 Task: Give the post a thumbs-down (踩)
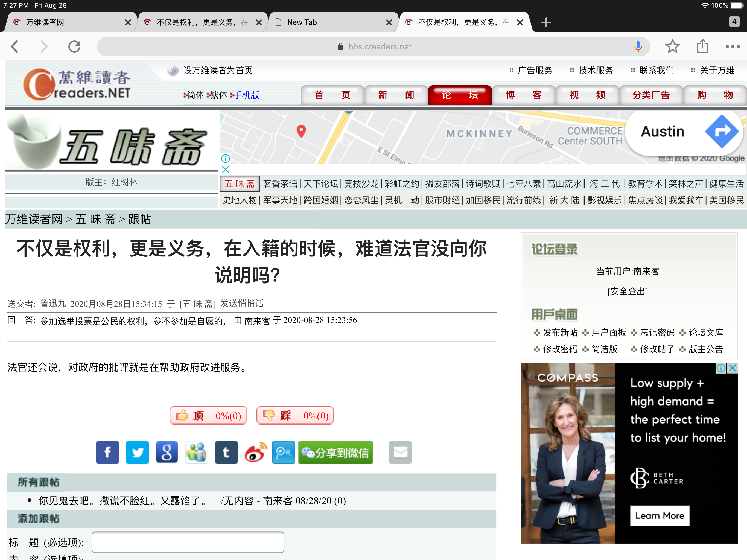(295, 415)
